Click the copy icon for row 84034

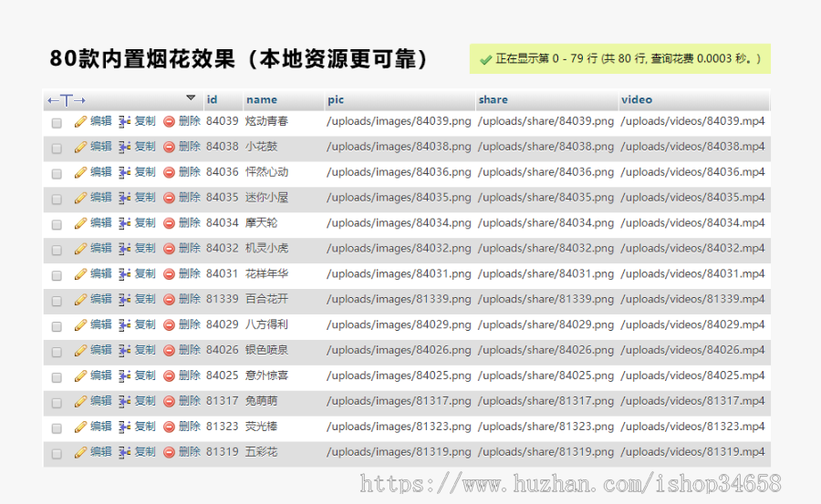point(124,224)
